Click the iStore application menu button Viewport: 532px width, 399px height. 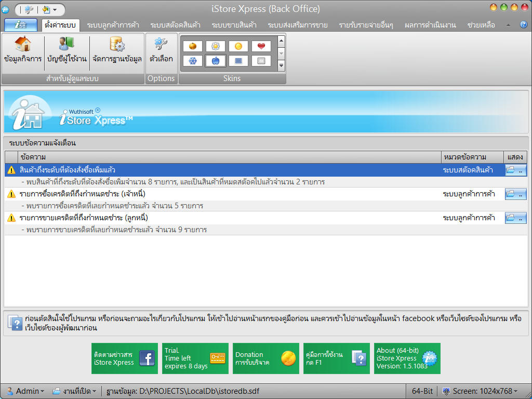[x=21, y=25]
